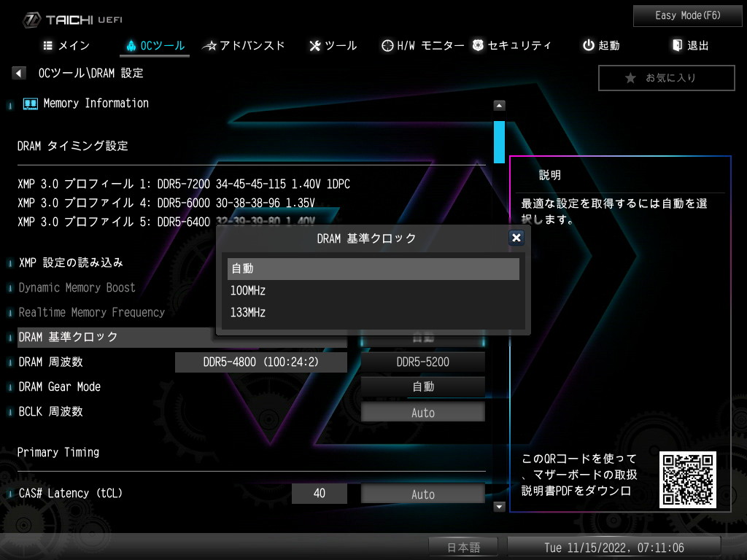The width and height of the screenshot is (747, 560).
Task: Click the star icon in お気に入り button
Action: 630,78
